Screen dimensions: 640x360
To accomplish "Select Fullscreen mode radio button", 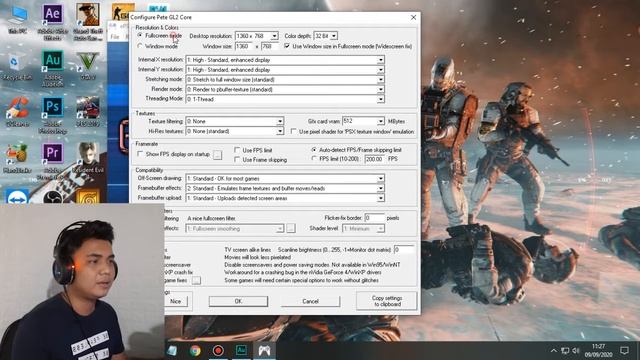I will [x=140, y=36].
